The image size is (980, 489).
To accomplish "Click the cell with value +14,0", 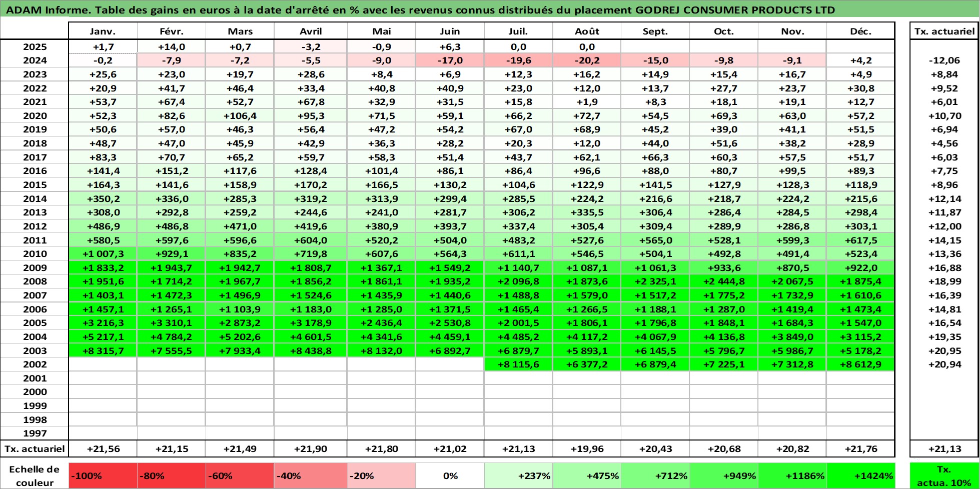I will 171,46.
